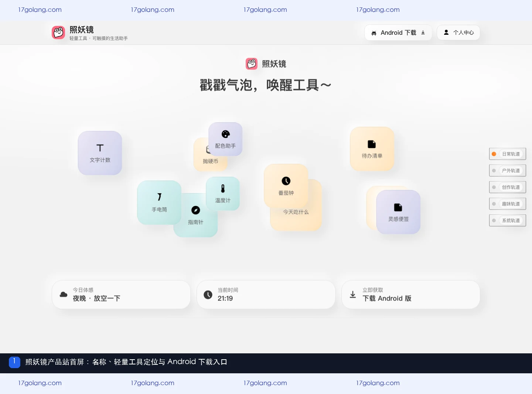The width and height of the screenshot is (532, 394).
Task: Select the 创作轨道 track option
Action: pos(508,187)
